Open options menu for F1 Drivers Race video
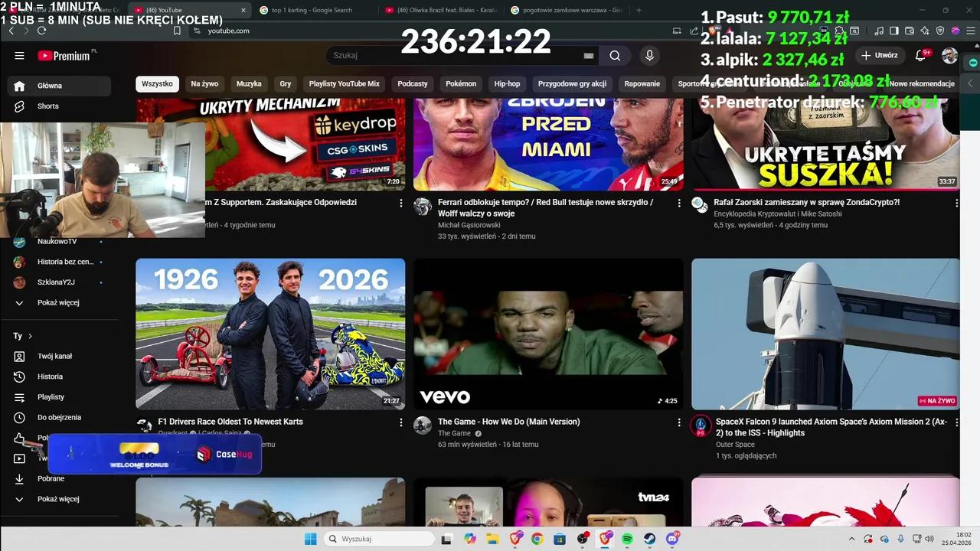This screenshot has width=980, height=551. [x=400, y=422]
